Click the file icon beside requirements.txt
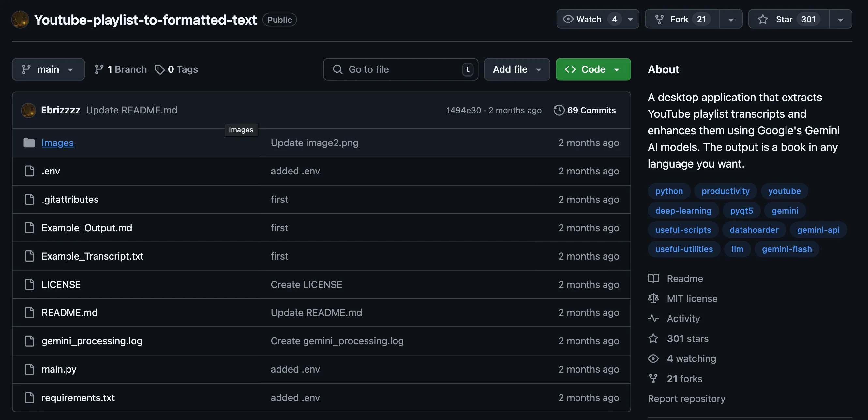 (30, 398)
